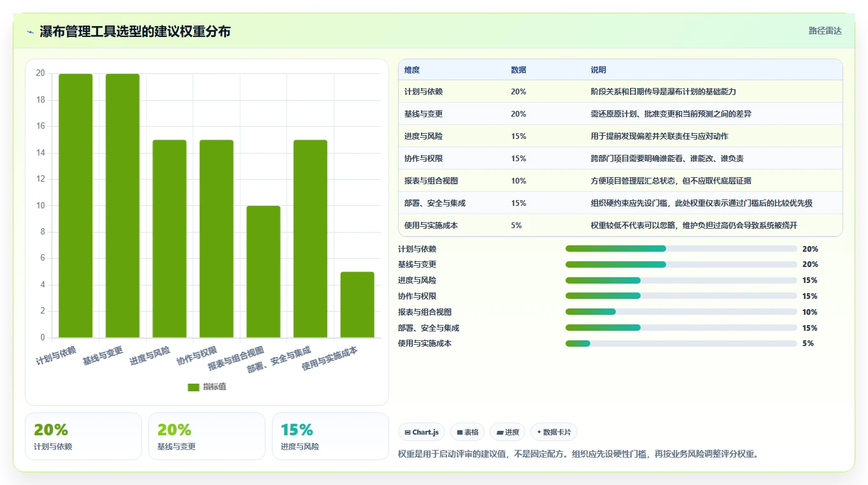Viewport: 868px width, 485px height.
Task: Click the 5% value in the table
Action: click(516, 226)
